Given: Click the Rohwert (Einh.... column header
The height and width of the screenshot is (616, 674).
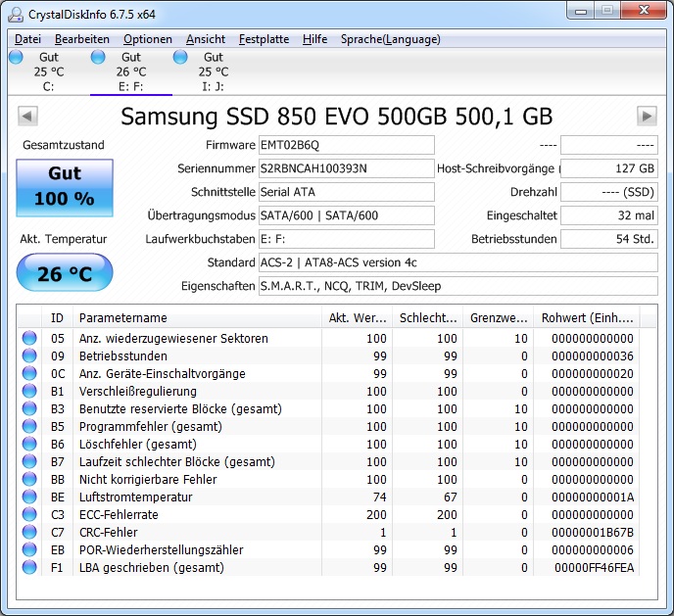Looking at the screenshot, I should pos(587,318).
